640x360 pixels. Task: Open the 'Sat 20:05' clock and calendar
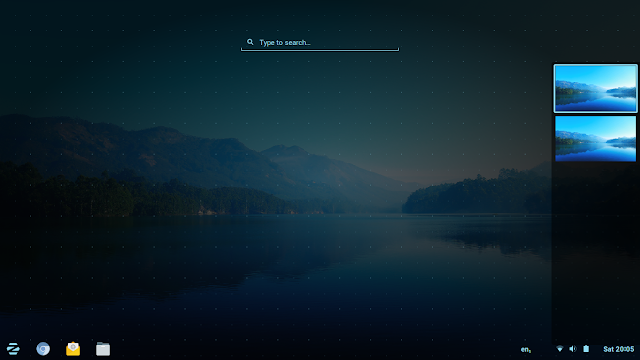point(618,349)
